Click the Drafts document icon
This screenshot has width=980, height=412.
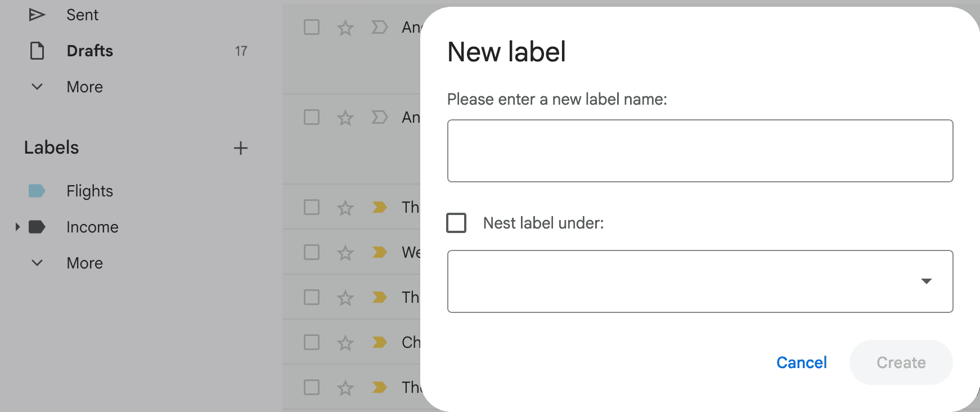coord(37,51)
